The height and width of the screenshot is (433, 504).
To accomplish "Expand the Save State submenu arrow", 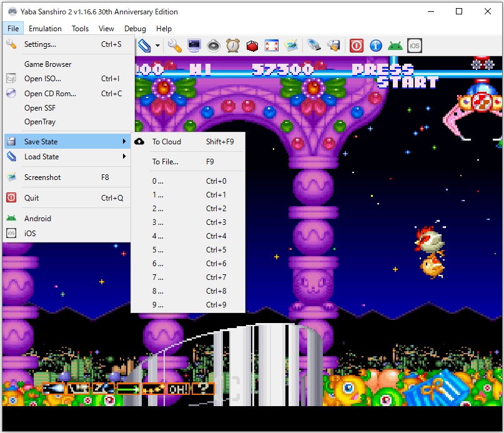I will point(124,142).
